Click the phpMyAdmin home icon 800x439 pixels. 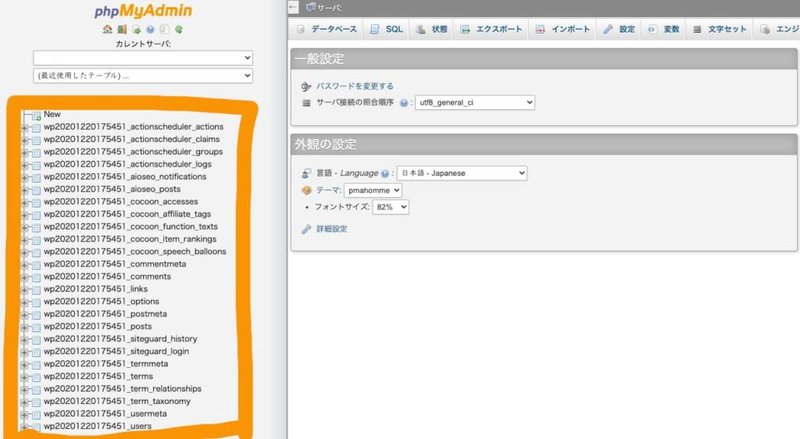pos(107,30)
